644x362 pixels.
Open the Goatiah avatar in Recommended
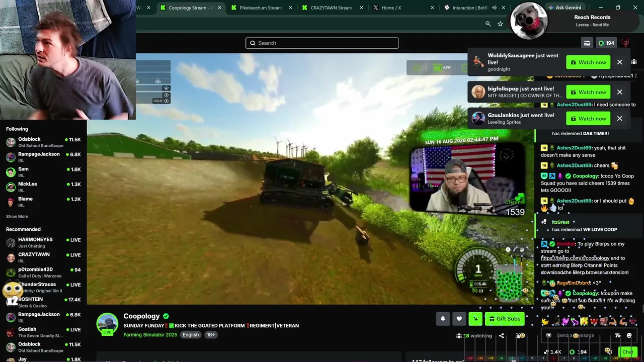[x=11, y=332]
